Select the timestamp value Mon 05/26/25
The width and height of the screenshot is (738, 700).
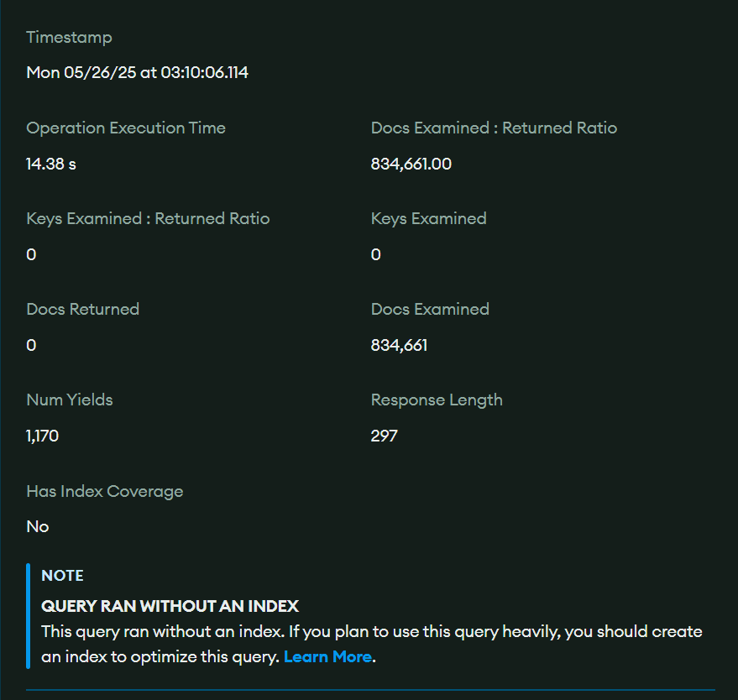[x=137, y=73]
